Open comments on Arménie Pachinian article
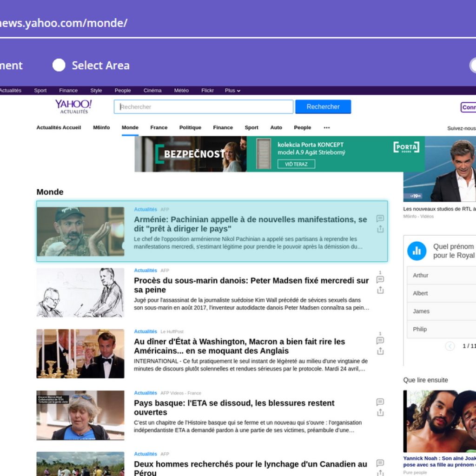This screenshot has width=476, height=476. click(x=380, y=218)
